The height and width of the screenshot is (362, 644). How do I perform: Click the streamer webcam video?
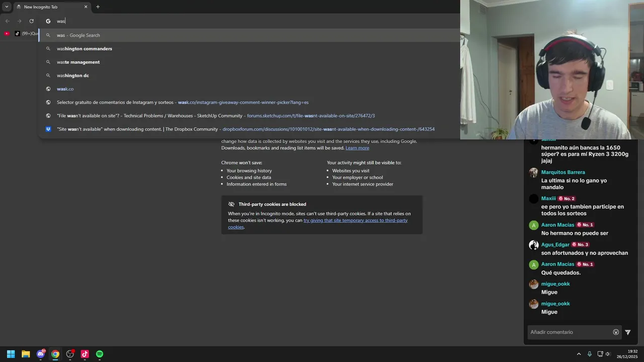(x=552, y=69)
